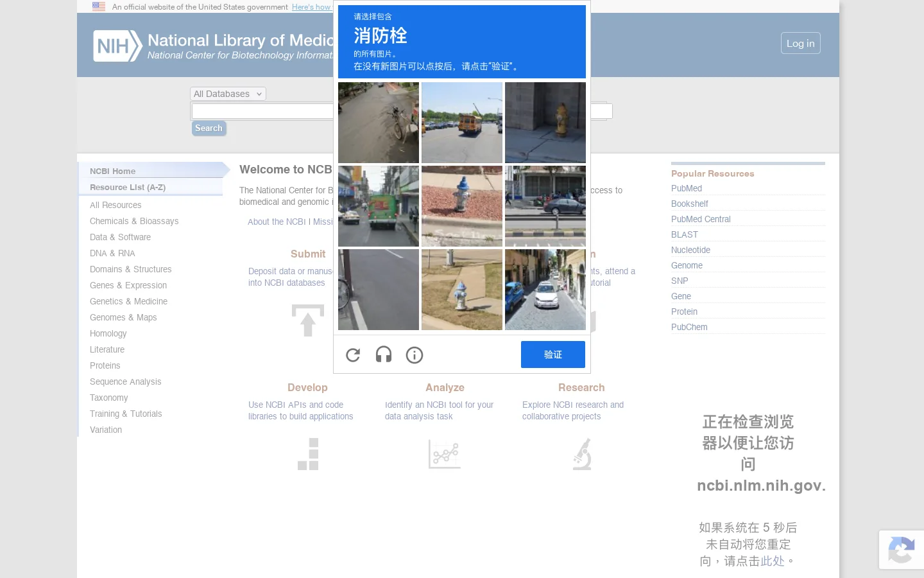Open the PubMed Central link
This screenshot has width=924, height=578.
701,219
